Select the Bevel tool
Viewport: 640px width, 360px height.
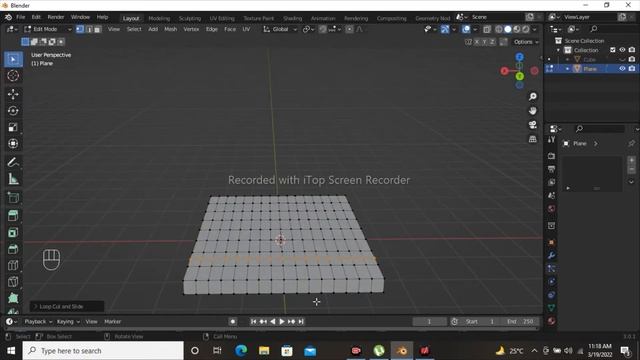[13, 249]
